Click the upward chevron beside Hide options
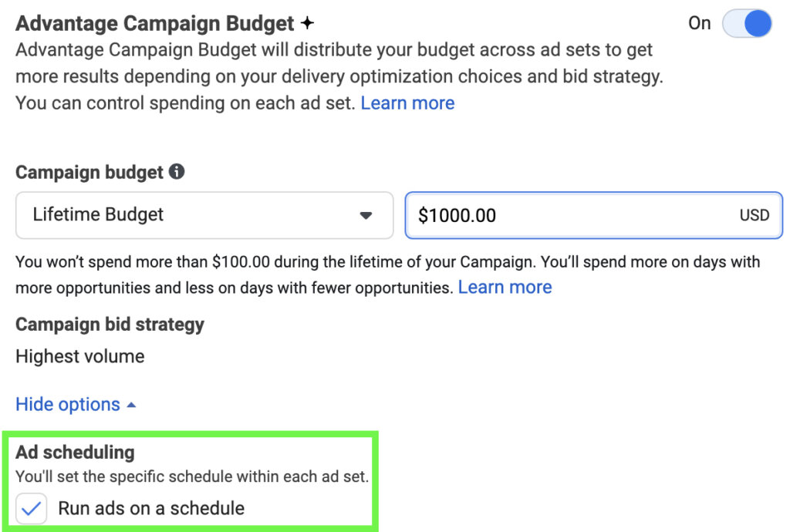Image resolution: width=790 pixels, height=532 pixels. [x=131, y=404]
